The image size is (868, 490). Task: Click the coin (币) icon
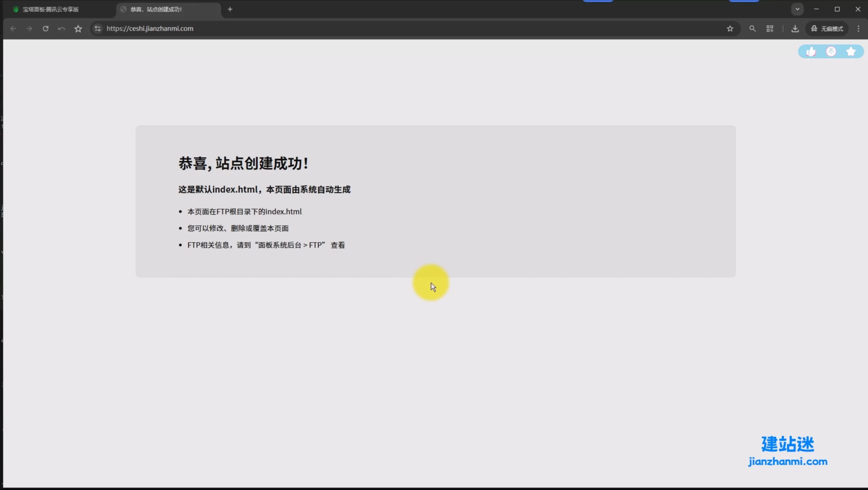(x=831, y=52)
